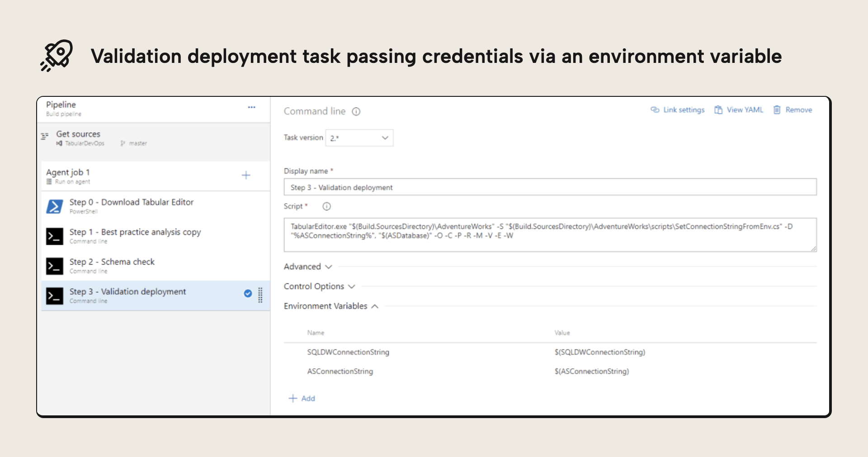Click the SQLDWConnectionString variable name
Viewport: 868px width, 457px height.
pyautogui.click(x=348, y=352)
